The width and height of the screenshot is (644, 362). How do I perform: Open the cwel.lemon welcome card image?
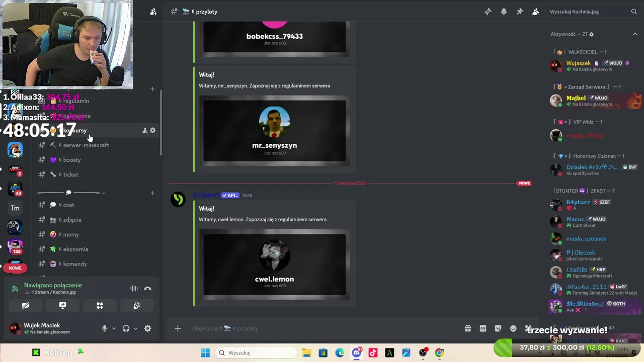tap(274, 264)
